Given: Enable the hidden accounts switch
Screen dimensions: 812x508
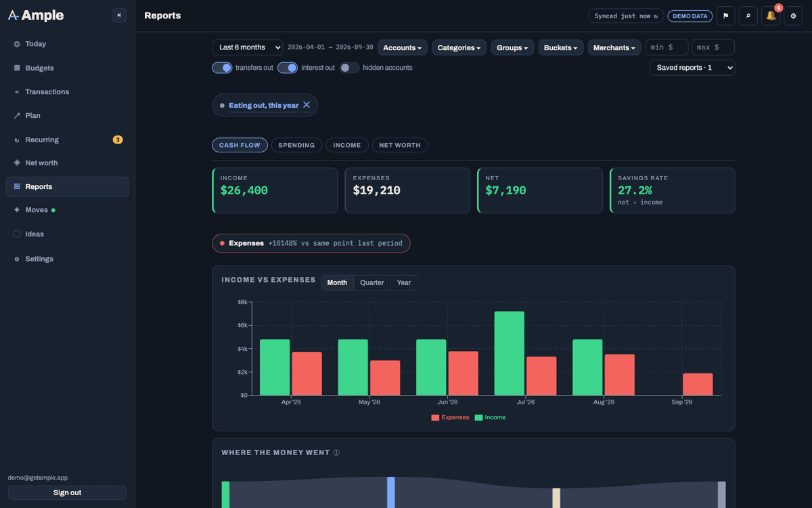Looking at the screenshot, I should 349,68.
